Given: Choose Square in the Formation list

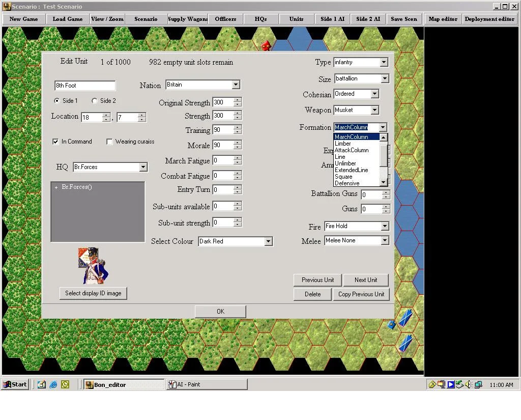Looking at the screenshot, I should [x=356, y=177].
